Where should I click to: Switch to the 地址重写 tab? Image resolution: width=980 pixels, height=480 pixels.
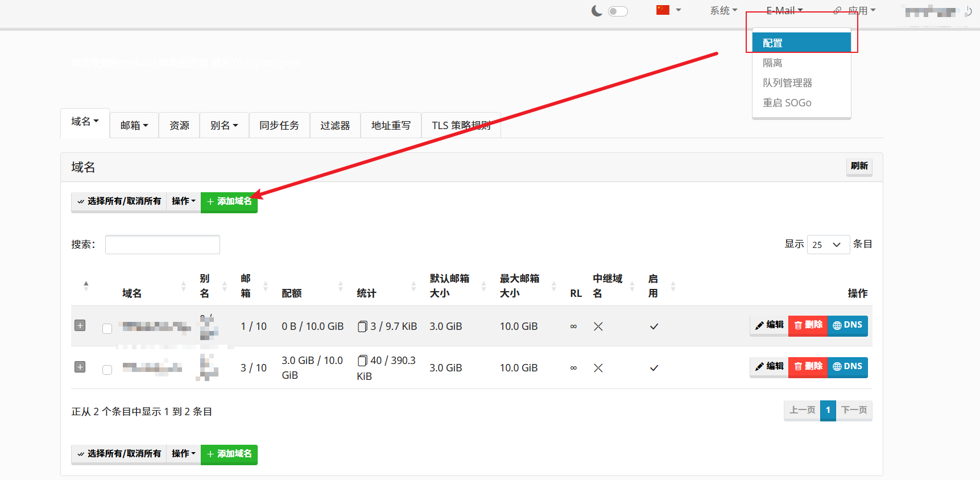[391, 125]
